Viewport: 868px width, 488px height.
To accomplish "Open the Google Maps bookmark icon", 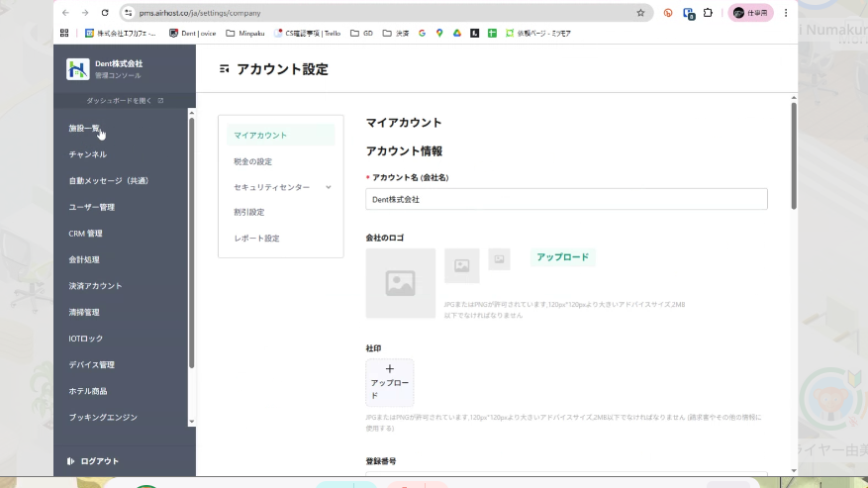I will [439, 33].
